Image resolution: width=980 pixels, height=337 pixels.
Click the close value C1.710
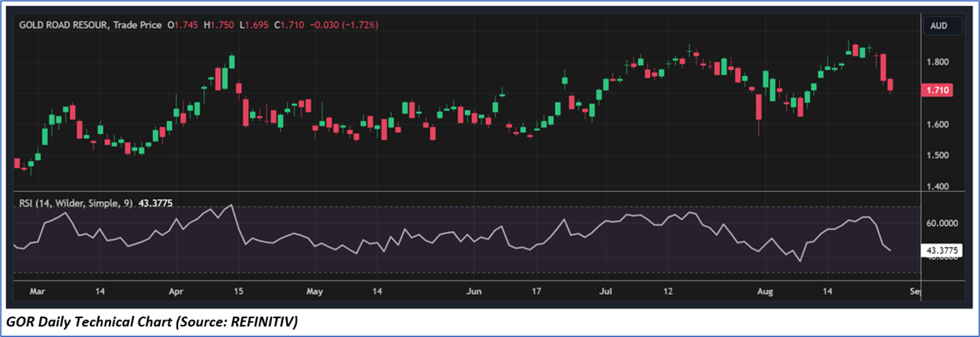(x=288, y=25)
